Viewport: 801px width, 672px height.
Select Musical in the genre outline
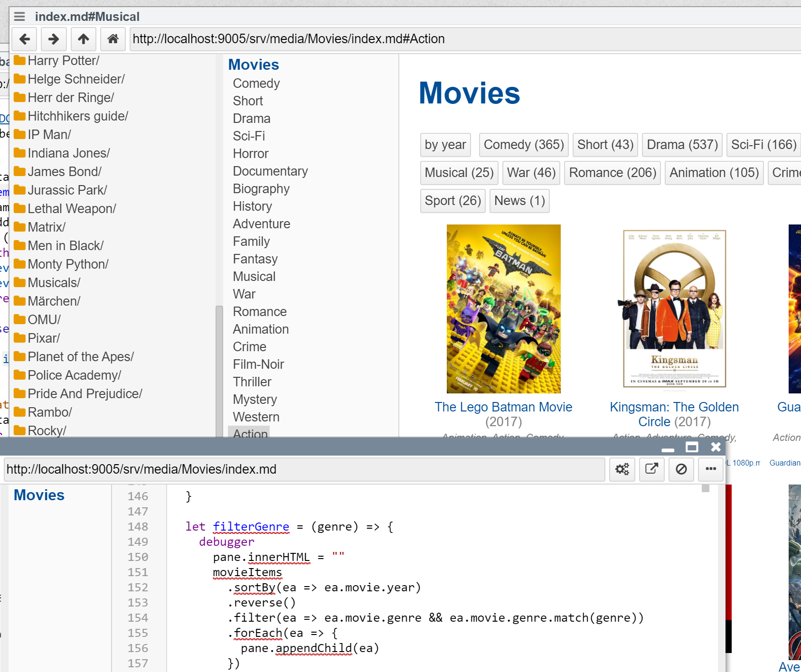click(254, 276)
